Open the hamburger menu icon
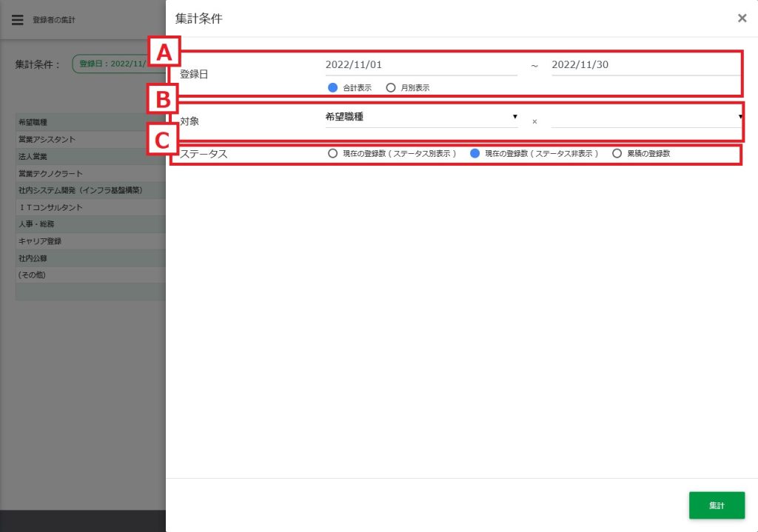758x532 pixels. coord(18,20)
